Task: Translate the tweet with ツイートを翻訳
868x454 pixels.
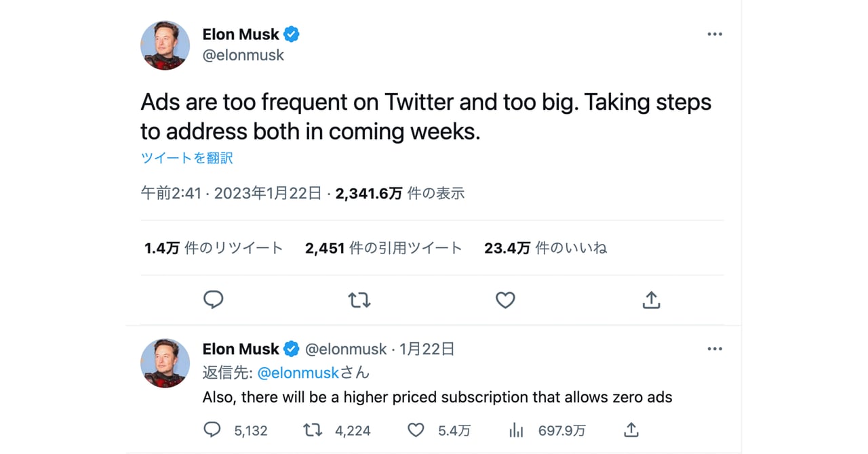Action: [x=186, y=157]
